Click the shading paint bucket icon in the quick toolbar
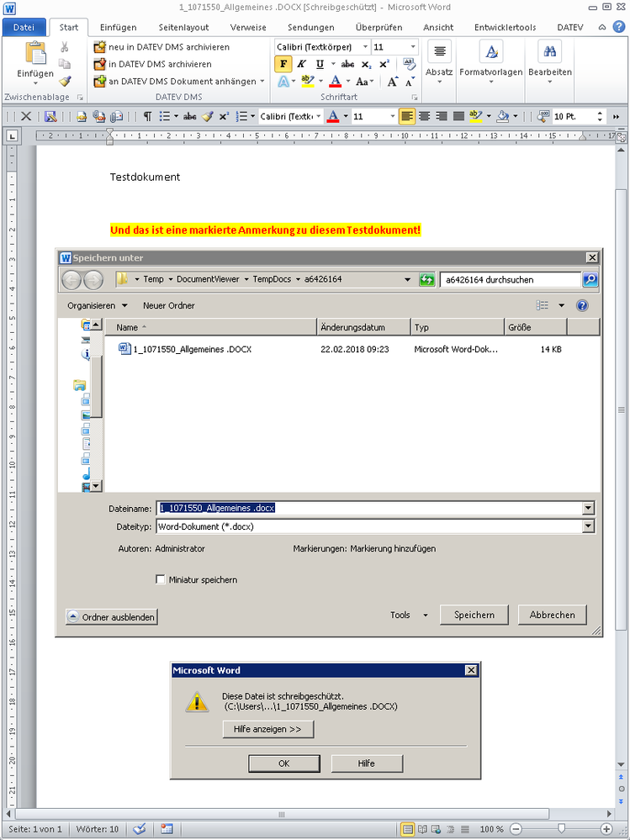Viewport: 630px width, 840px height. 502,116
